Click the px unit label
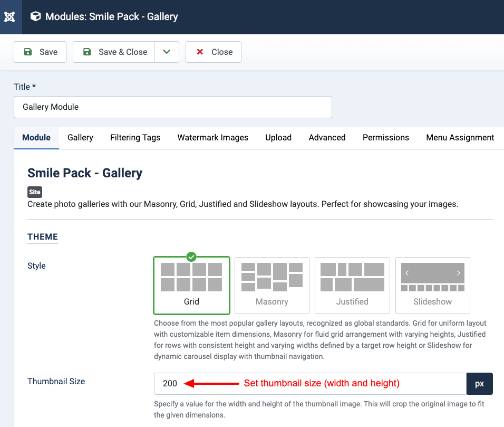The height and width of the screenshot is (427, 504). (x=479, y=384)
